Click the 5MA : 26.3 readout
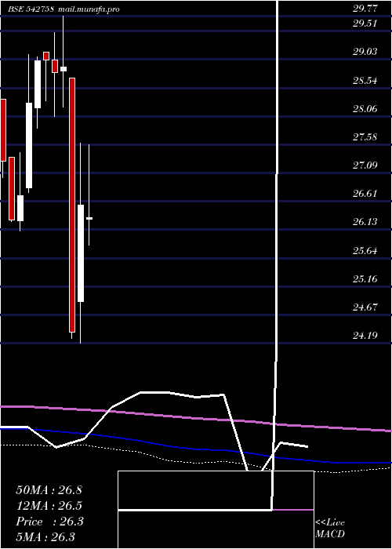The height and width of the screenshot is (549, 392). point(45,536)
